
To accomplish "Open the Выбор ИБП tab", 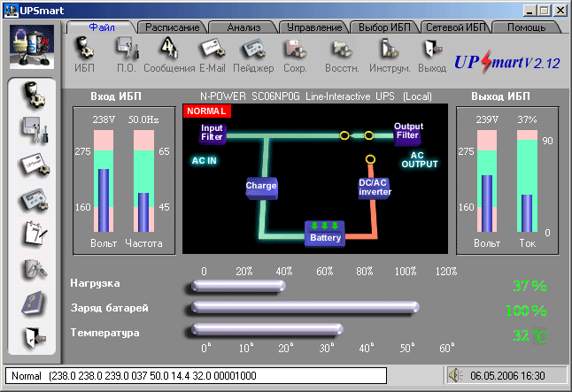I will coord(384,27).
